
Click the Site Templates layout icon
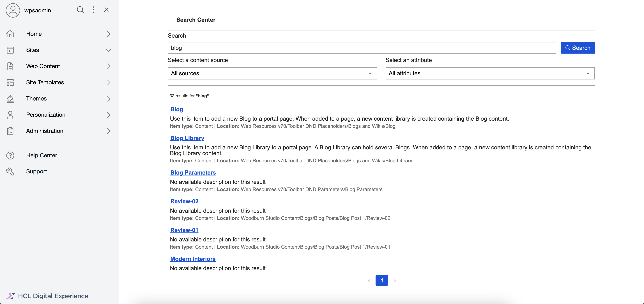[x=10, y=82]
